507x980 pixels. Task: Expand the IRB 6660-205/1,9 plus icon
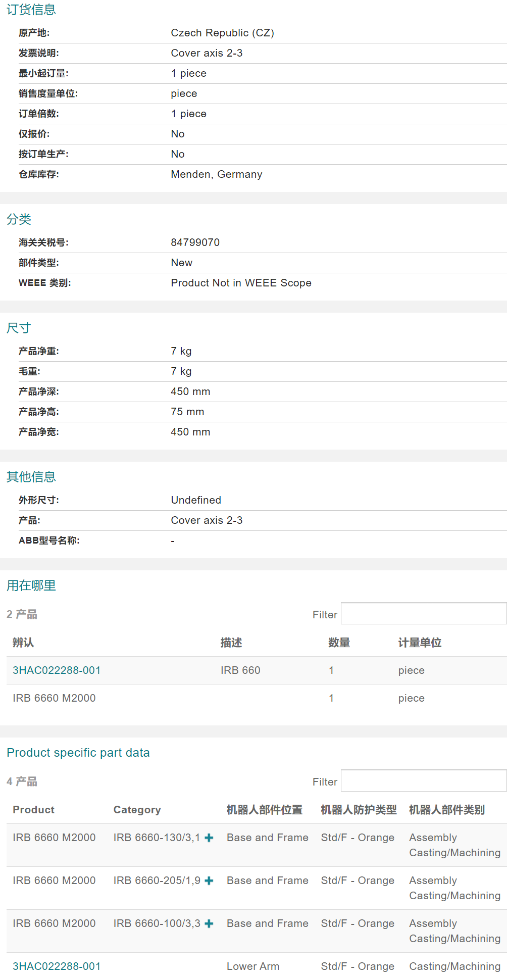point(209,880)
